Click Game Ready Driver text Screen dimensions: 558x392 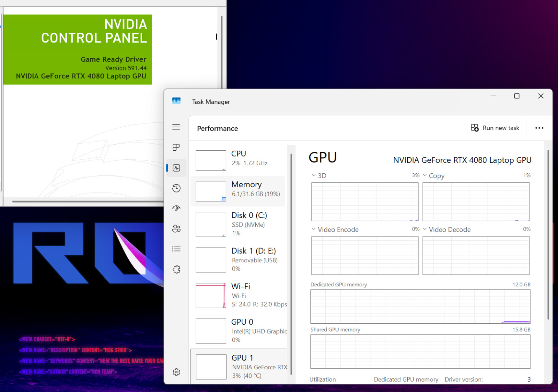coord(114,59)
